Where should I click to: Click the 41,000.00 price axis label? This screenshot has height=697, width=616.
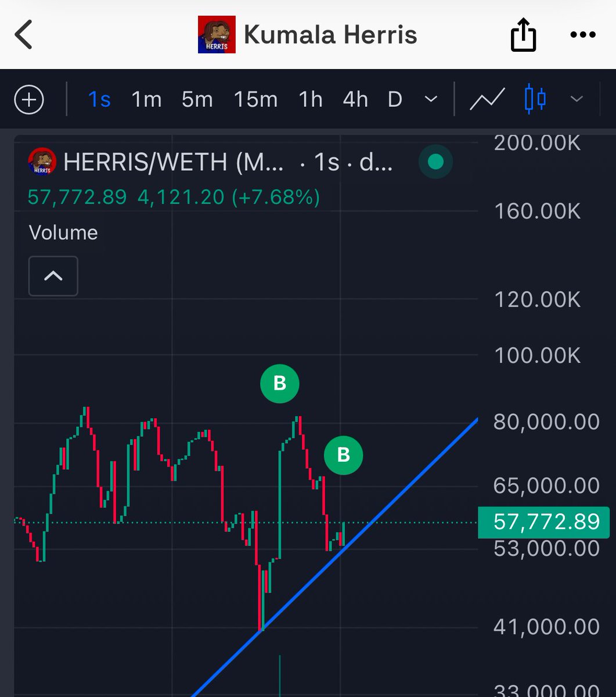546,627
